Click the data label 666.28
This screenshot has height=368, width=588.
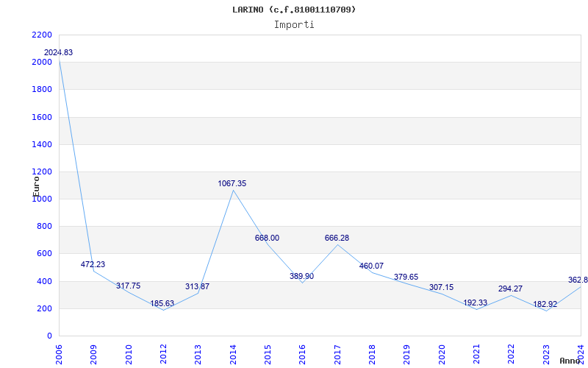click(x=337, y=238)
